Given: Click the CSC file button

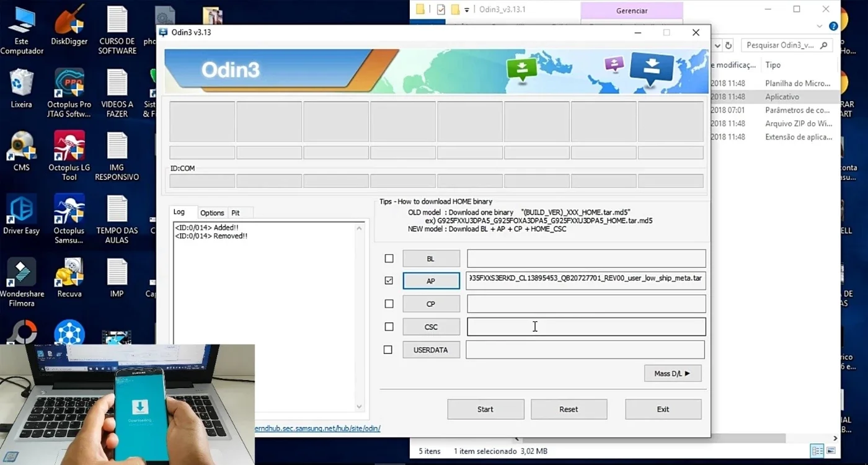Looking at the screenshot, I should [x=431, y=327].
